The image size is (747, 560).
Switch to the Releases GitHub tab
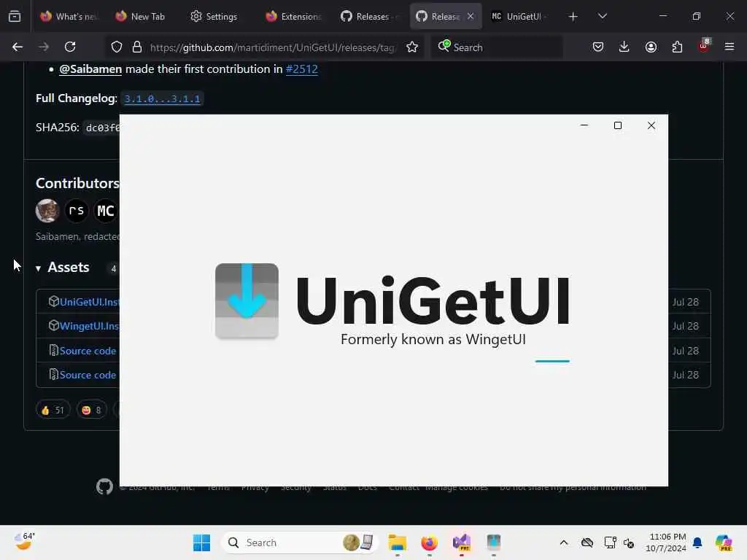click(x=368, y=17)
